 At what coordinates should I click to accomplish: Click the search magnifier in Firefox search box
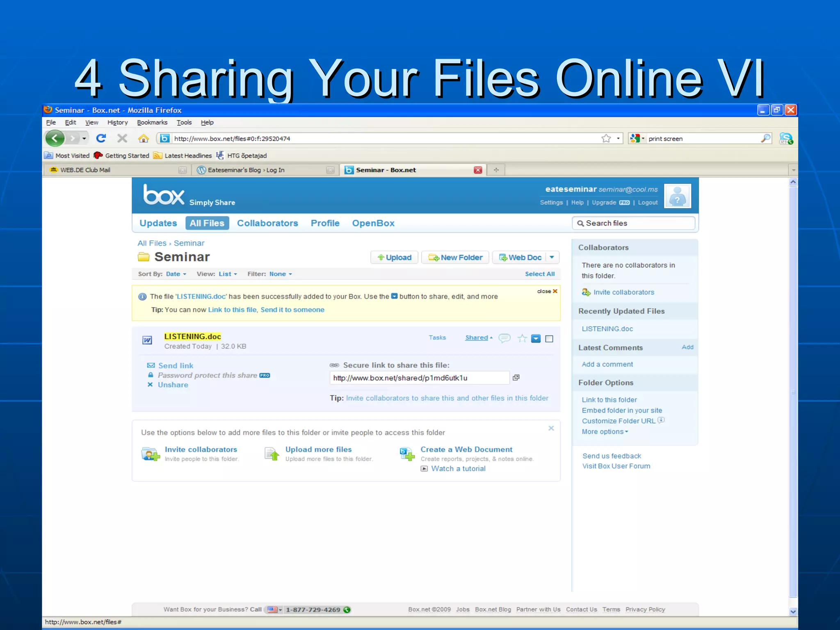click(x=765, y=139)
